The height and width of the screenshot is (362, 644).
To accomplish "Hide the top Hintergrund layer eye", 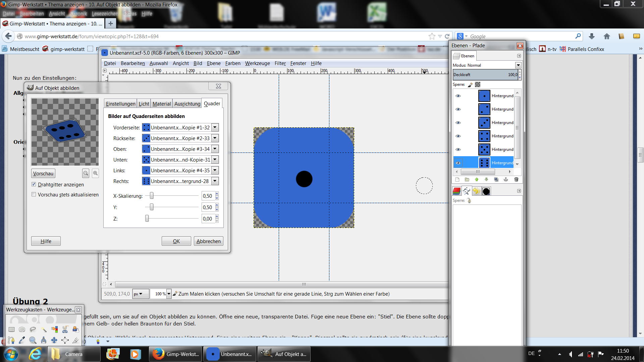I will click(458, 96).
